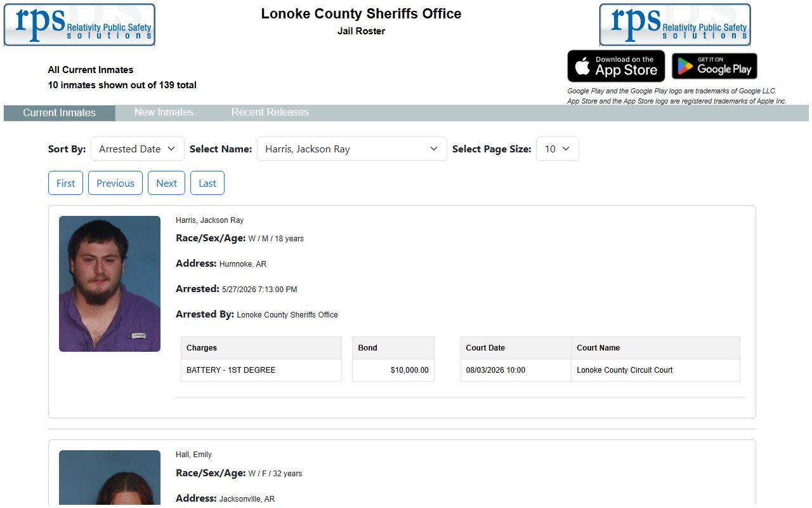
Task: Click the W / M / 18 years text
Action: coord(276,239)
